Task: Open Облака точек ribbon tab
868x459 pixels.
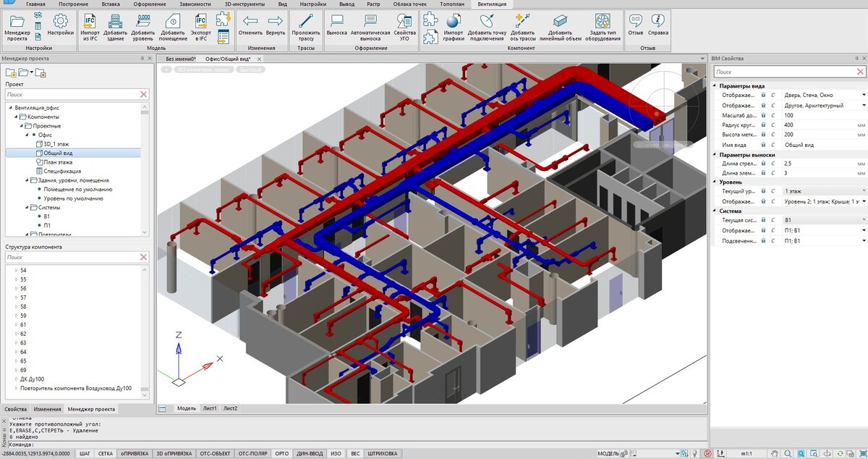Action: pos(409,4)
